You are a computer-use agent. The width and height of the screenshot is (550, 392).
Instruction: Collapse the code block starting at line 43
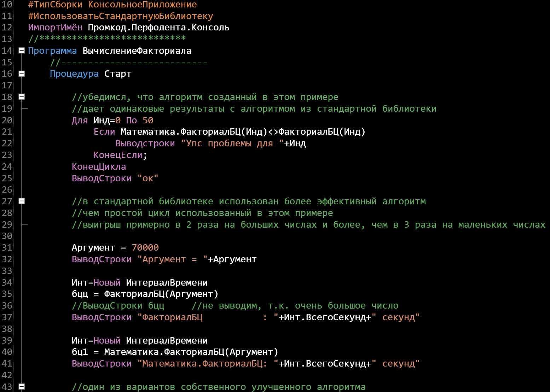[21, 386]
